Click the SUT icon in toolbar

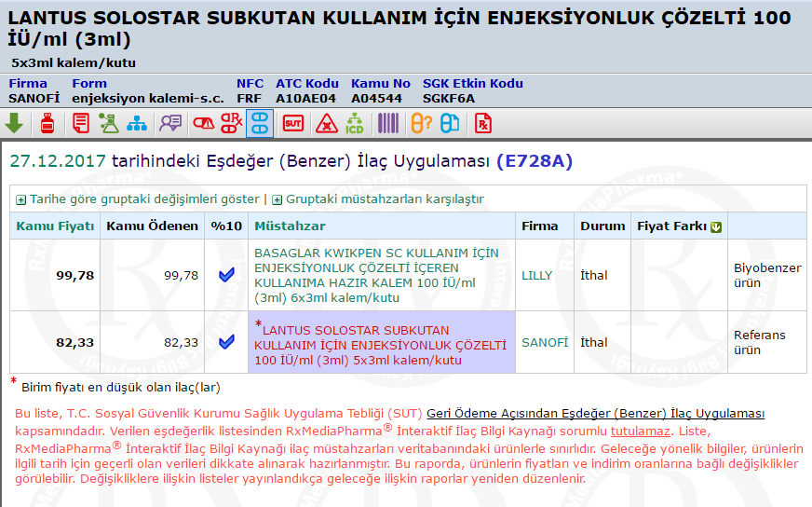point(293,123)
